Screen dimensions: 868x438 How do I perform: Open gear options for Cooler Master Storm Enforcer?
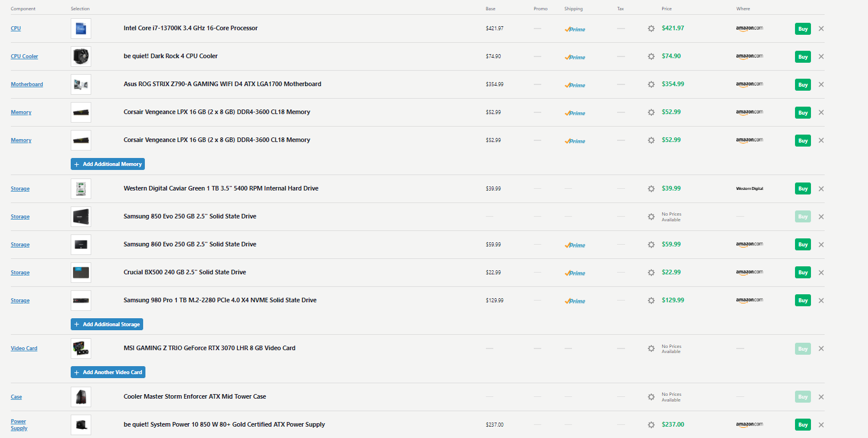pyautogui.click(x=651, y=397)
